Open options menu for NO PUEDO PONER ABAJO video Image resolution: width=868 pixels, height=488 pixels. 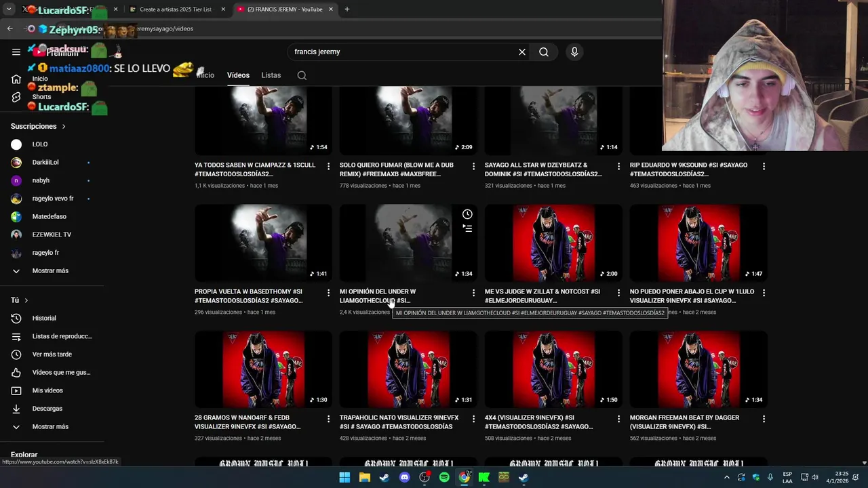[764, 292]
